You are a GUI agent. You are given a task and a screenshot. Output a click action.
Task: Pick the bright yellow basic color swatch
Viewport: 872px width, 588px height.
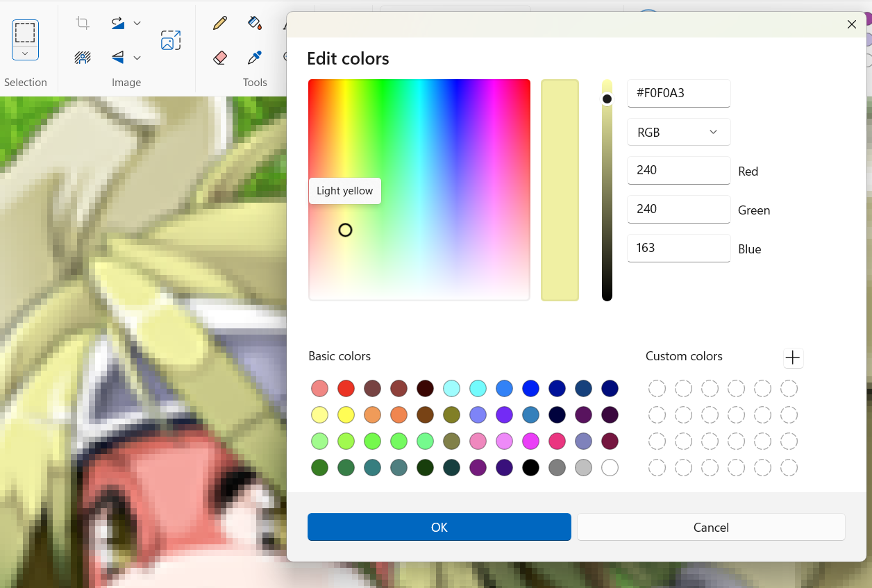[346, 415]
